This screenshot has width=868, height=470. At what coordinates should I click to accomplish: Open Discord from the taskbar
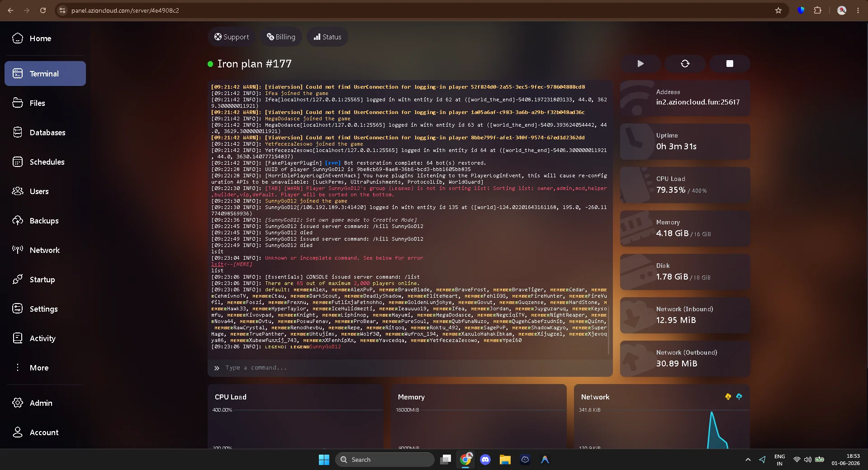485,460
